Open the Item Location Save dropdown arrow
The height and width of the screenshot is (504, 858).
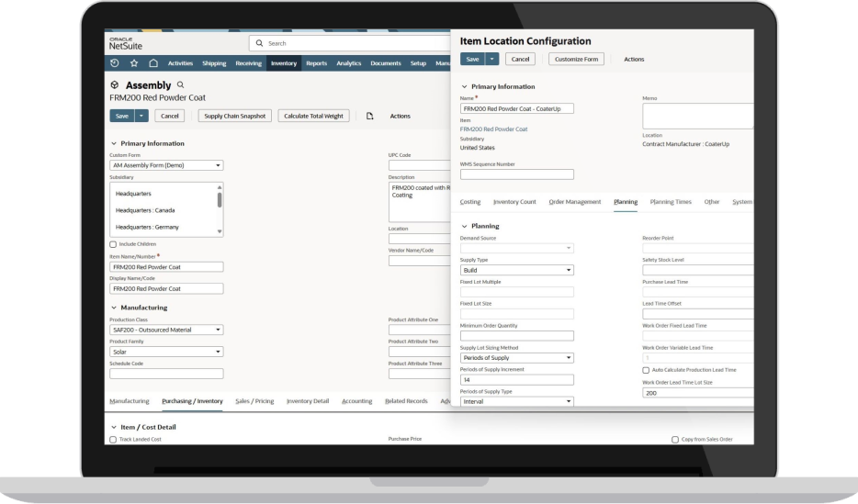coord(492,59)
